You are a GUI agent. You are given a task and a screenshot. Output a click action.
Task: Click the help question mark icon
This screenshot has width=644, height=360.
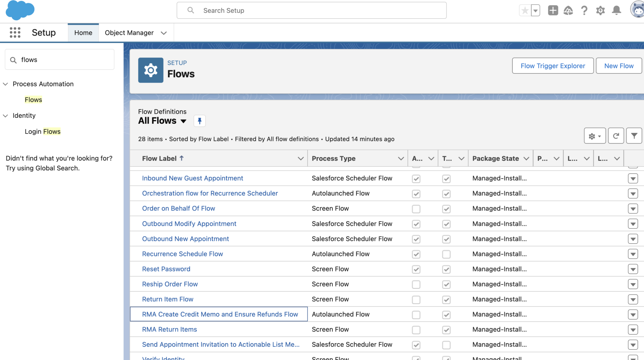[584, 10]
